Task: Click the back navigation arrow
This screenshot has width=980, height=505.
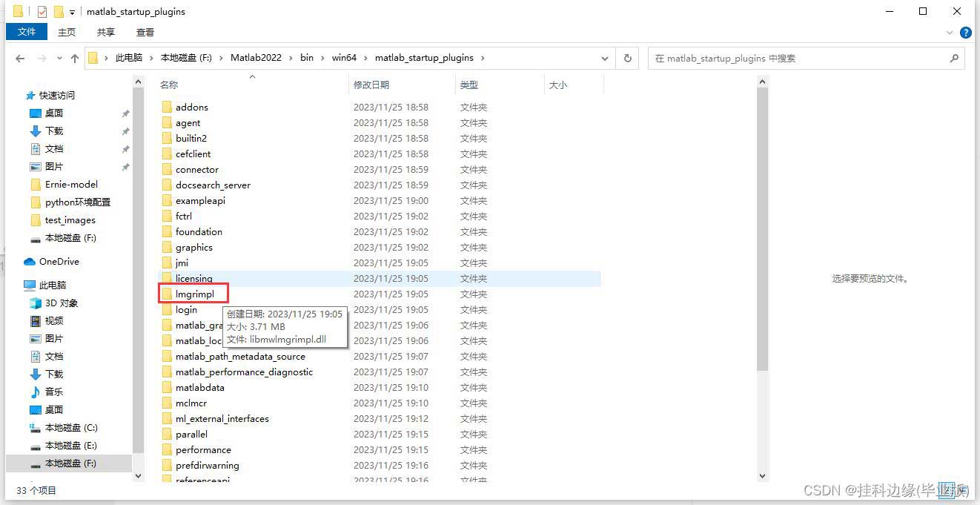Action: [20, 59]
